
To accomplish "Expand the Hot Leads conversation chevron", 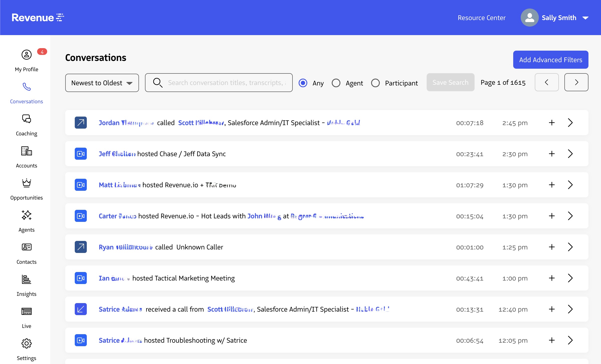I will point(570,216).
